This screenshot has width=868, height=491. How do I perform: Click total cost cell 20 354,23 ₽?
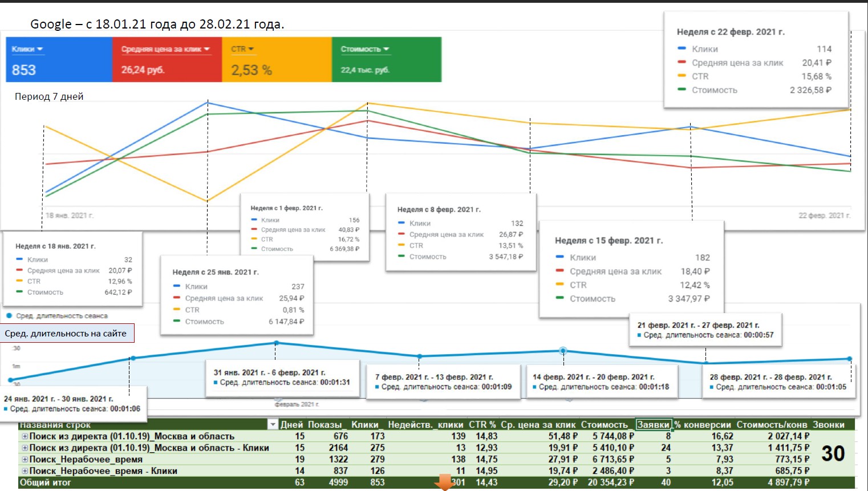pos(611,482)
